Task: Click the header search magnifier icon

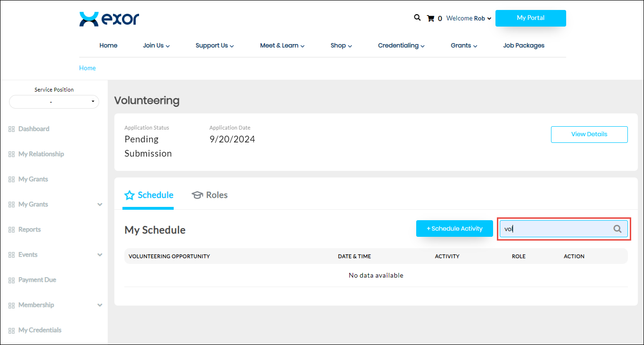Action: [417, 18]
